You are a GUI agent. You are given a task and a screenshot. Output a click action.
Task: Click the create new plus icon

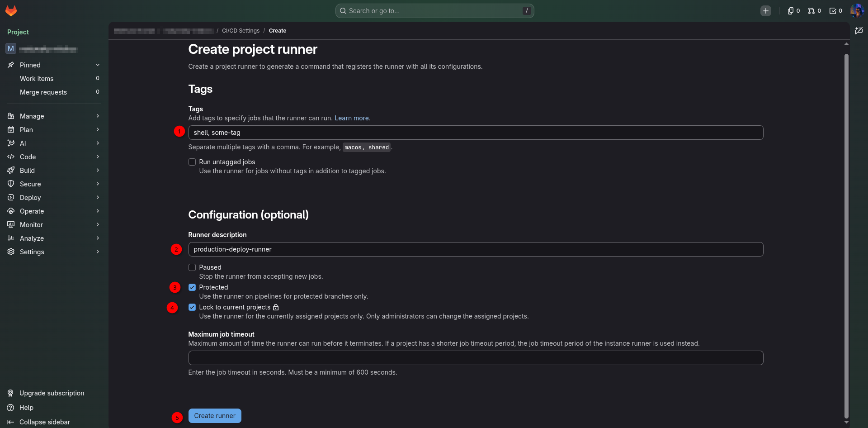point(765,11)
